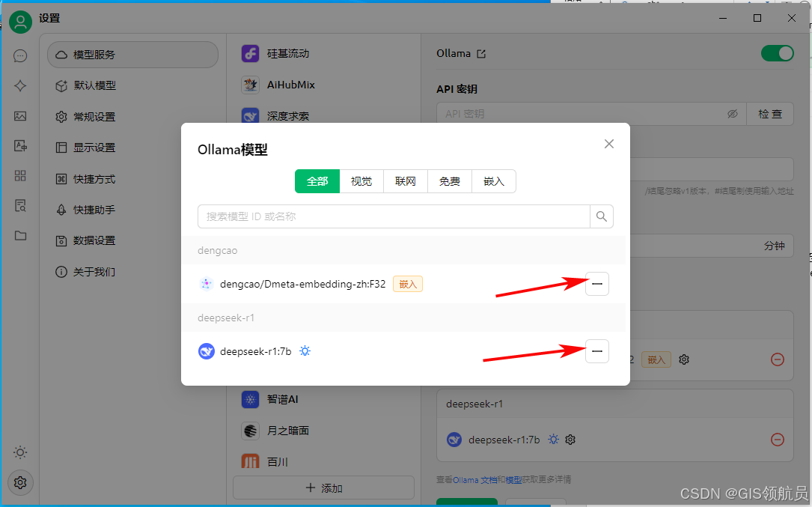Open the mini apps grid icon
This screenshot has width=812, height=507.
click(20, 176)
